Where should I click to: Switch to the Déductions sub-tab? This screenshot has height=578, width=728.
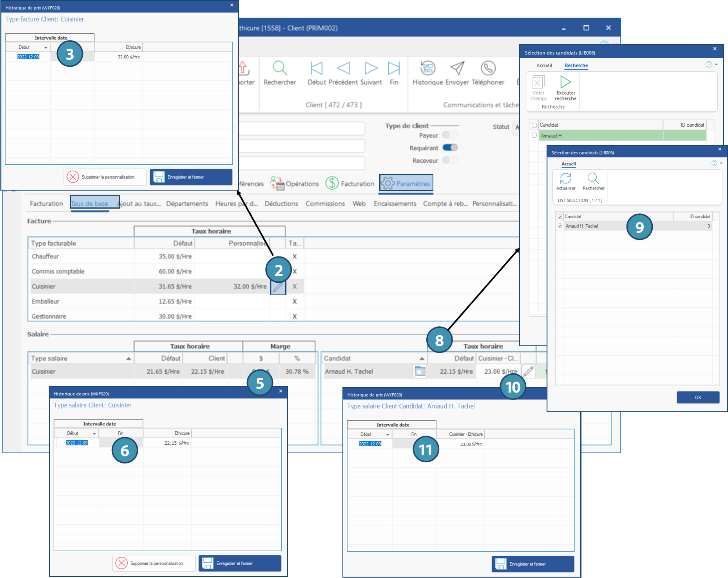281,204
